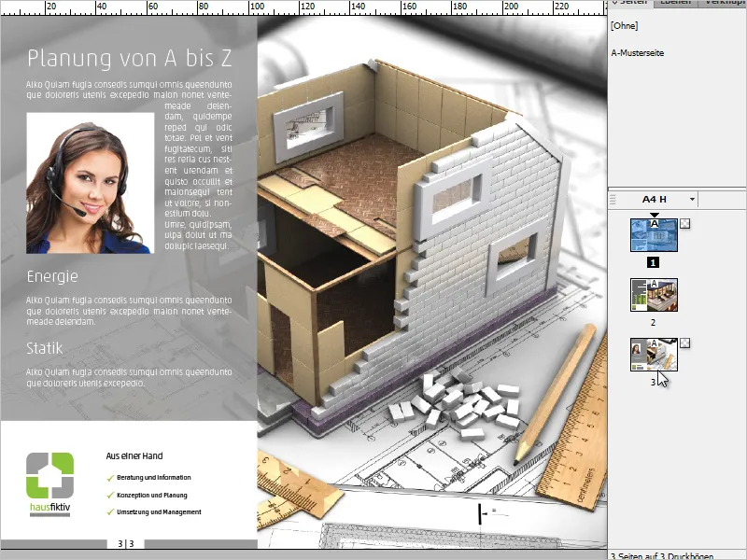Select page 1 thumbnail in Pages panel

click(x=654, y=235)
